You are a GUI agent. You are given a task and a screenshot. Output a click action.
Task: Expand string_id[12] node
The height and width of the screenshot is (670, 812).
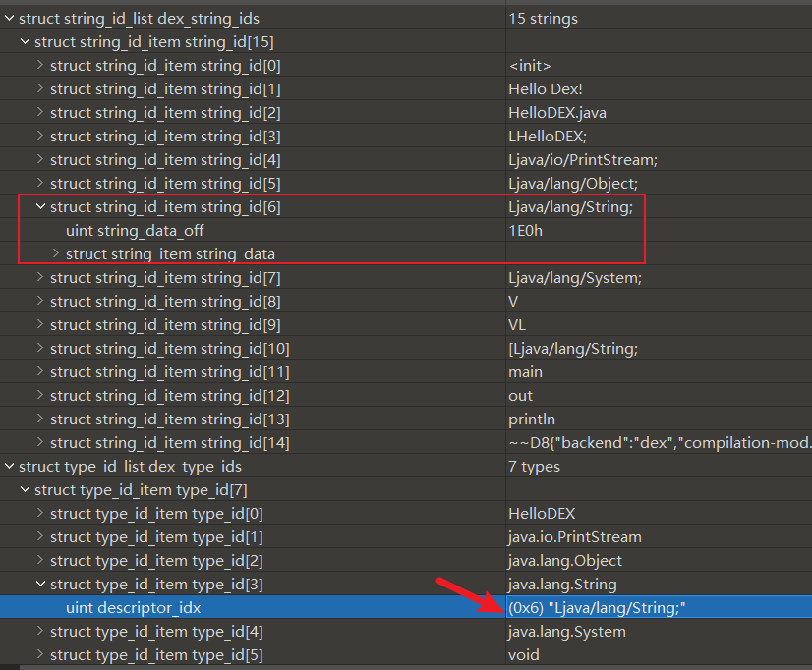(40, 395)
